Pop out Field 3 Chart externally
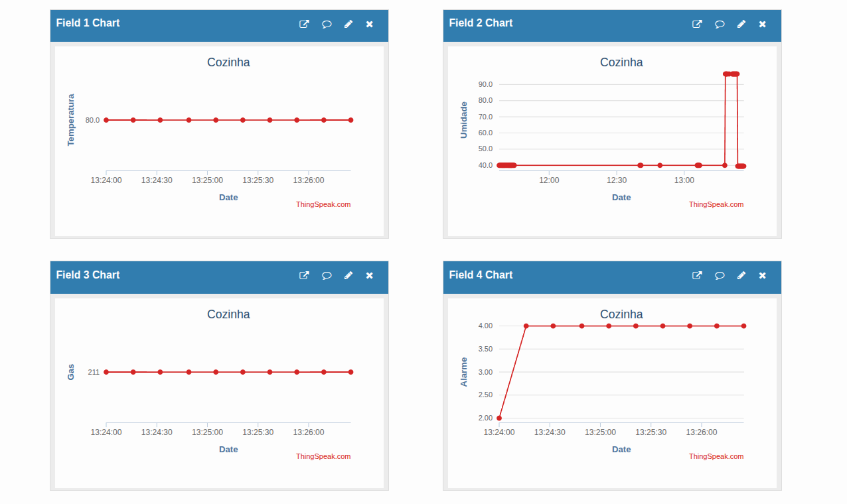This screenshot has width=847, height=504. pos(304,276)
